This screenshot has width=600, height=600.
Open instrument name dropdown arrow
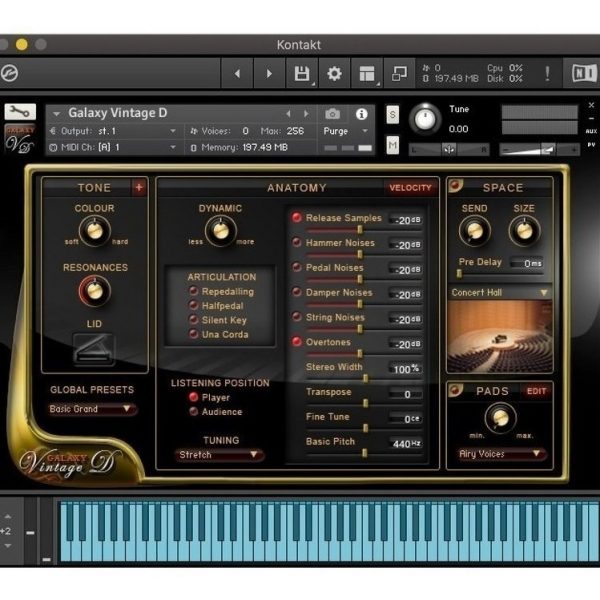(x=57, y=114)
